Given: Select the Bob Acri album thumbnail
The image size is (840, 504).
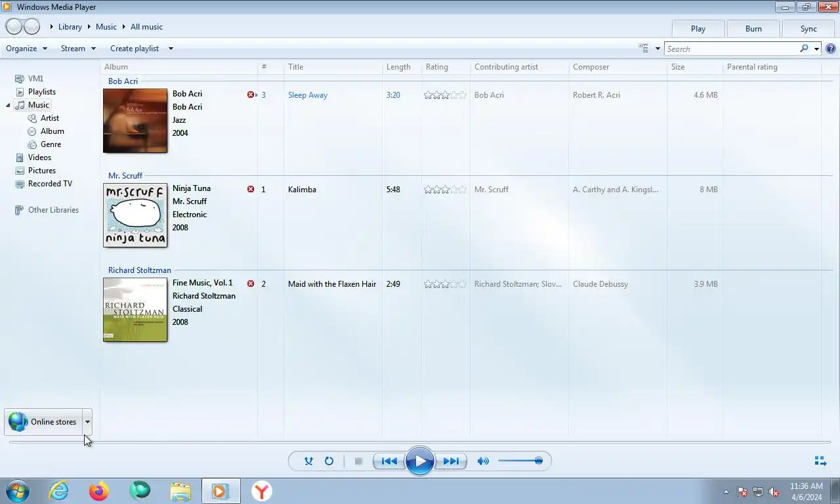Looking at the screenshot, I should point(135,121).
